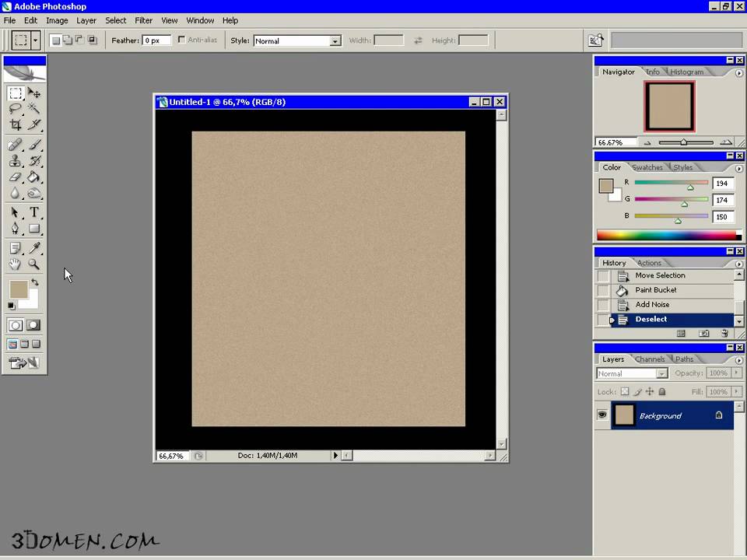Open the Fill slider arrow
Image resolution: width=747 pixels, height=560 pixels.
coord(737,391)
